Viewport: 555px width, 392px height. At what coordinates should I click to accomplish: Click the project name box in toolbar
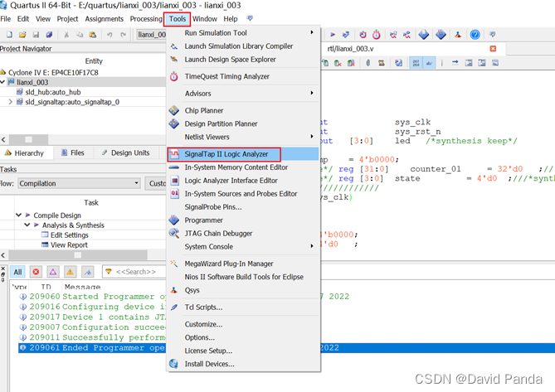[x=151, y=35]
